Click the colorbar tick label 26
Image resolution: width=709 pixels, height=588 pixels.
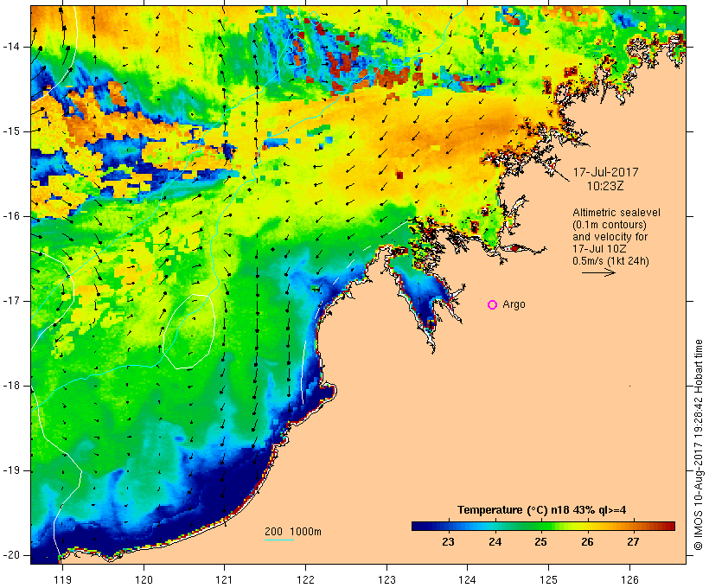coord(587,542)
